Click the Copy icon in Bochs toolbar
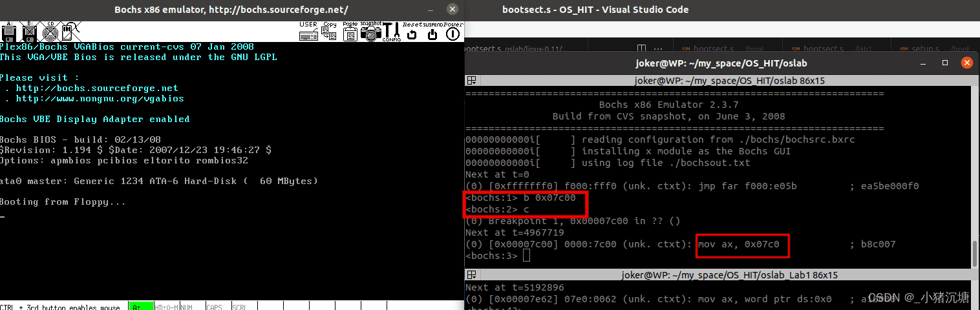 (x=330, y=32)
